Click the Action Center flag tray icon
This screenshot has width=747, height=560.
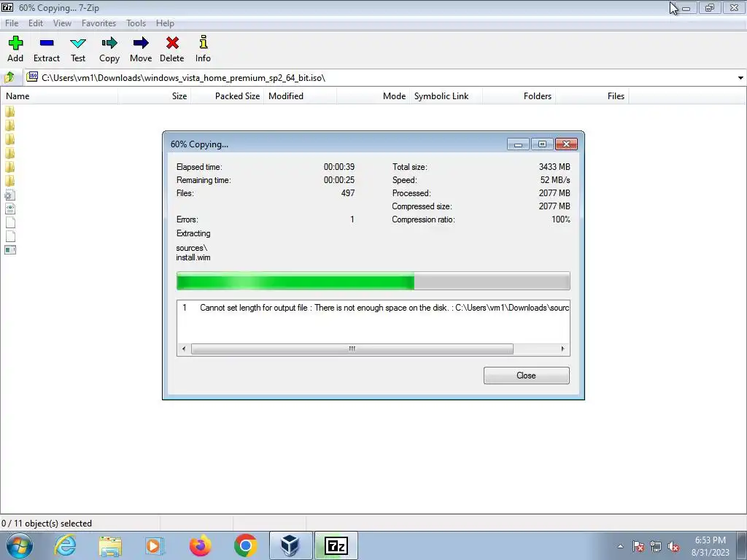coord(638,547)
